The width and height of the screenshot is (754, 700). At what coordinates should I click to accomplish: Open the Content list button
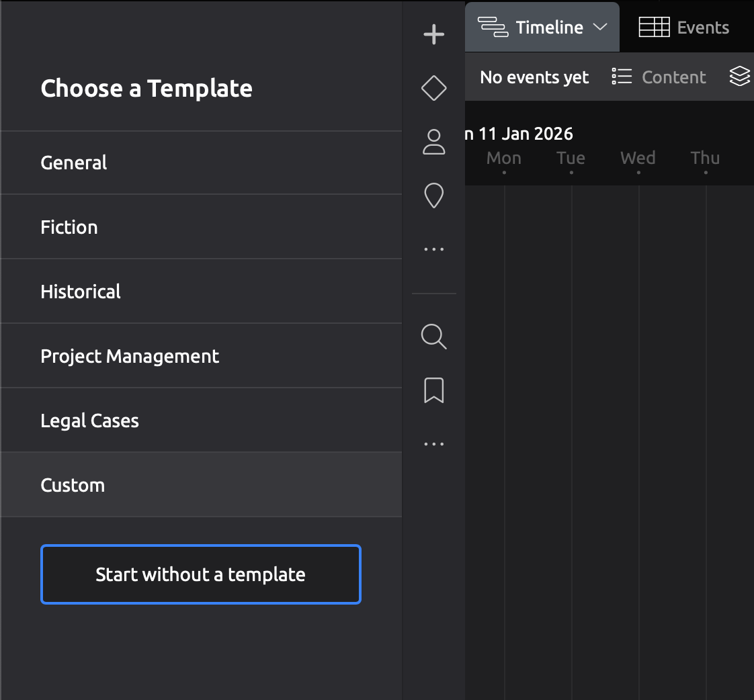pos(659,77)
